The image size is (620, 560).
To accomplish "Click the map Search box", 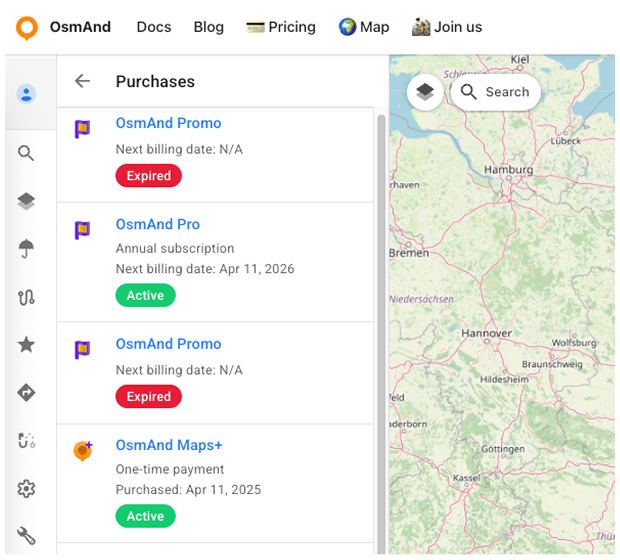I will pyautogui.click(x=496, y=92).
